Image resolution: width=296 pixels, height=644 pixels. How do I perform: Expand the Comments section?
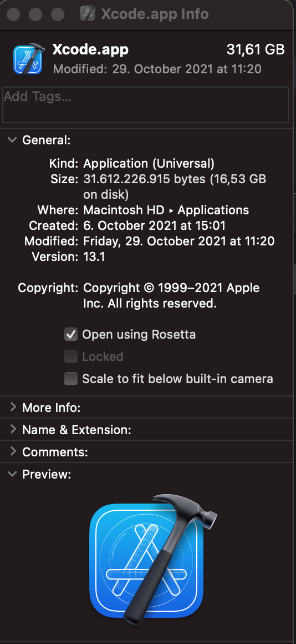(x=13, y=452)
